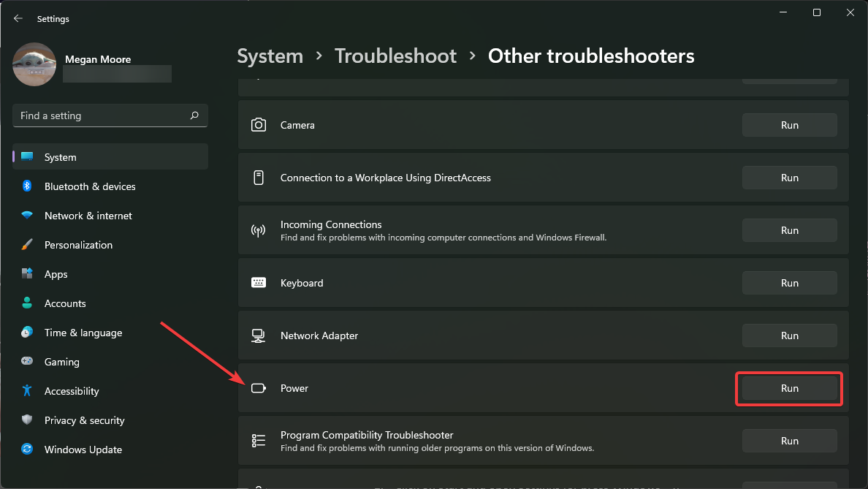Click the Power battery icon
This screenshot has height=489, width=868.
259,388
